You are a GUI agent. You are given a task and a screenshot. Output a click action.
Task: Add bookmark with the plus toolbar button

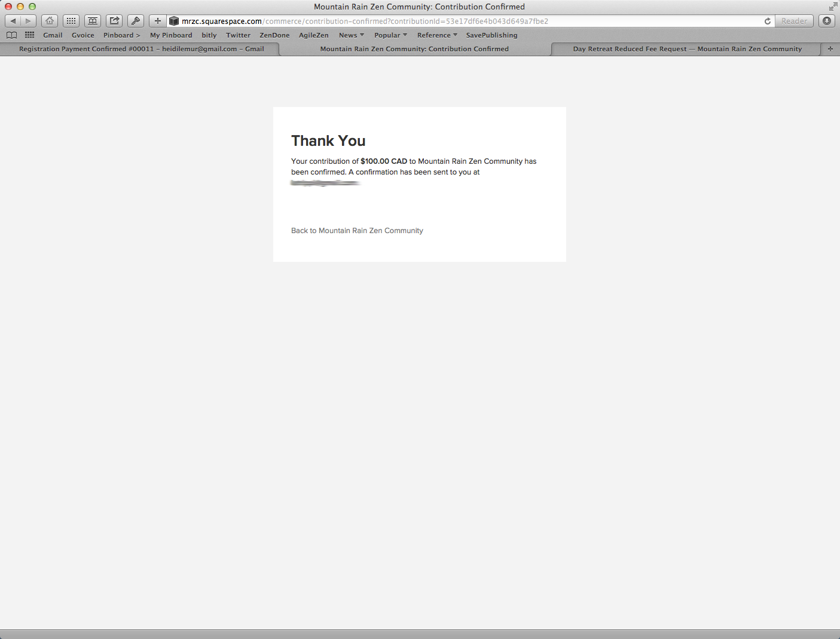coord(157,21)
